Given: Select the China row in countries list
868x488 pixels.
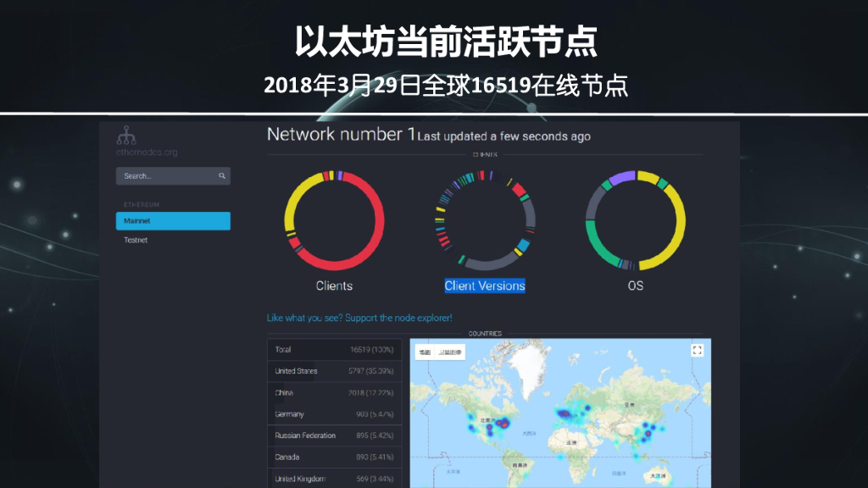Looking at the screenshot, I should pos(335,393).
